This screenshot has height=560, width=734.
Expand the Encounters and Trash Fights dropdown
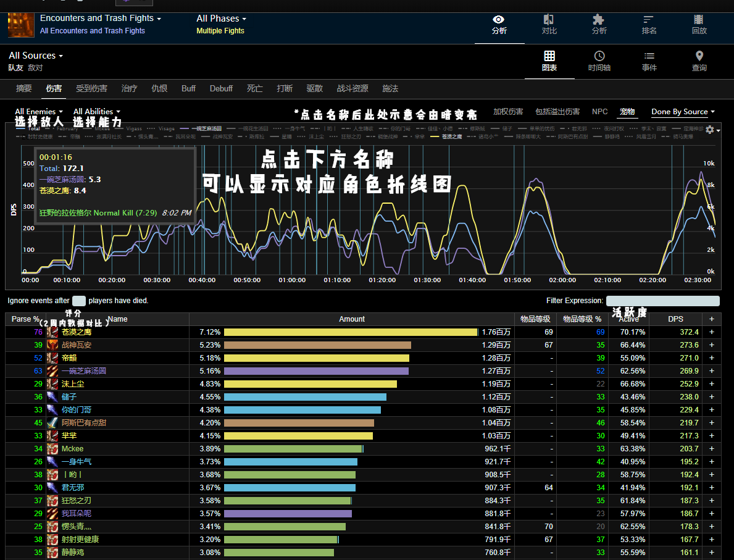[100, 19]
